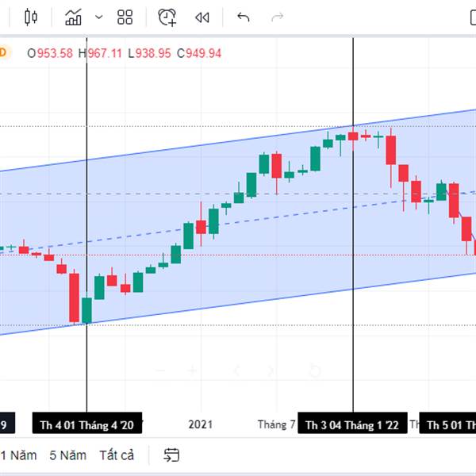This screenshot has width=476, height=476.
Task: Click the Th 4 01 Tháng 4 '20 date label
Action: (87, 424)
